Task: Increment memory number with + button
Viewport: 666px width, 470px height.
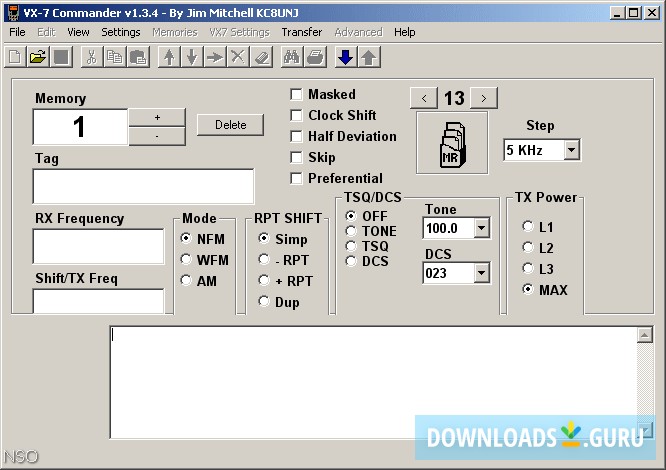Action: point(157,118)
